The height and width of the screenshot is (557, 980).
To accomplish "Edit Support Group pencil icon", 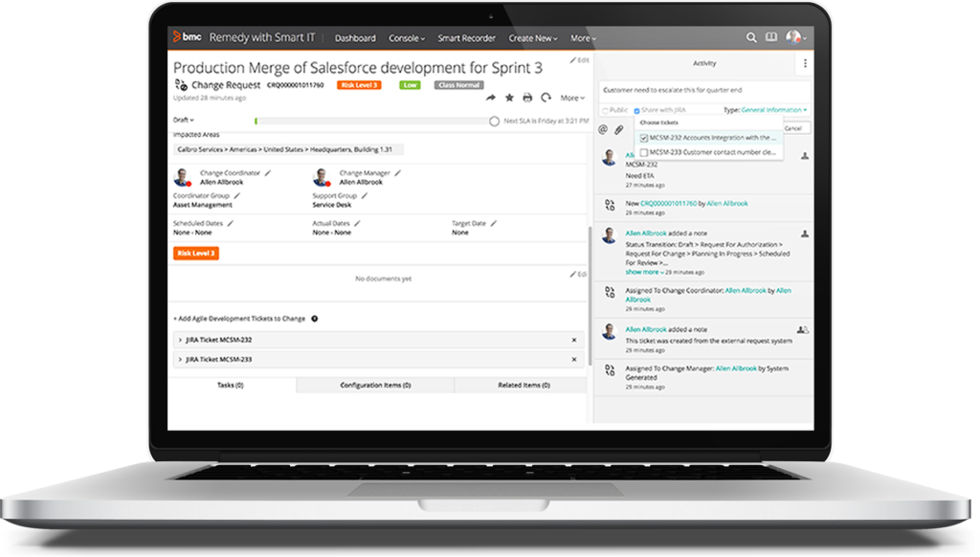I will coord(365,195).
